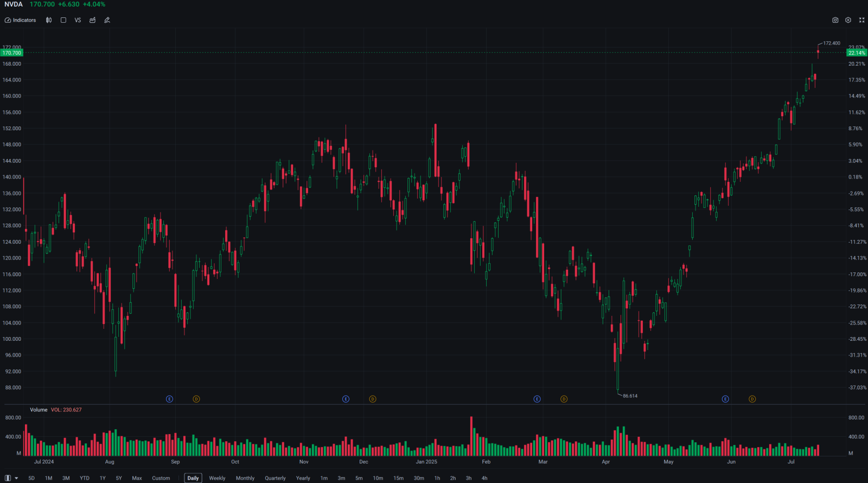The image size is (868, 483).
Task: Click the Volume indicator label
Action: coord(39,410)
